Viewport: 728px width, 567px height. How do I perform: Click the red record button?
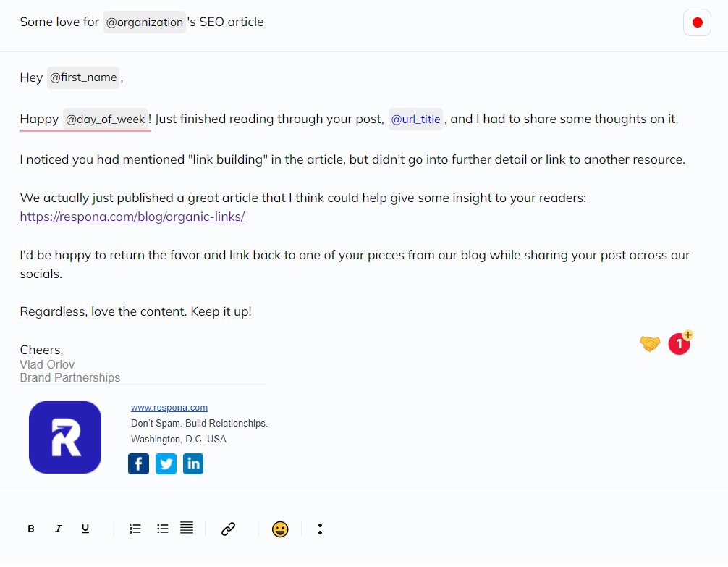click(x=697, y=22)
